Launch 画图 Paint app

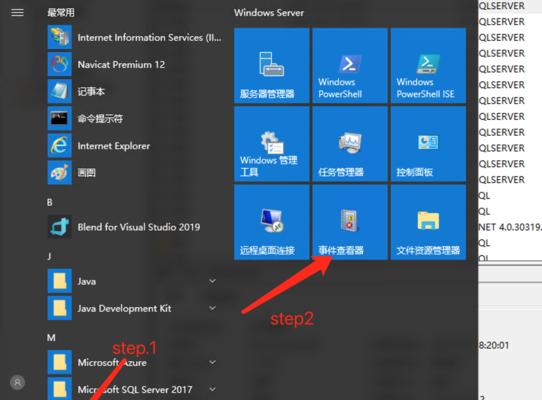click(x=135, y=173)
